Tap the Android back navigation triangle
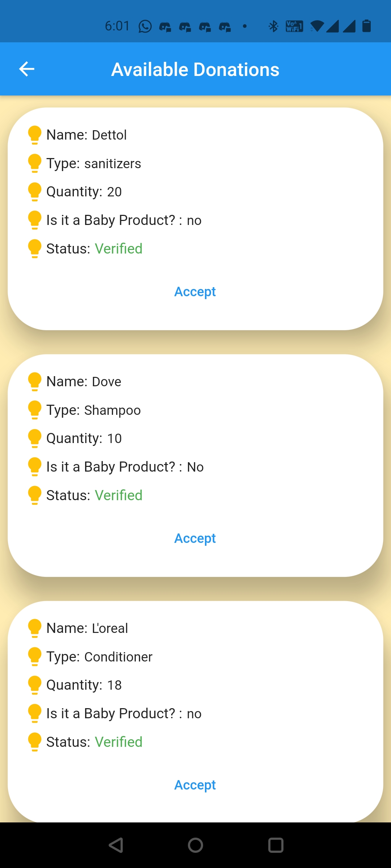Screen dimensions: 391x868 pos(116,845)
